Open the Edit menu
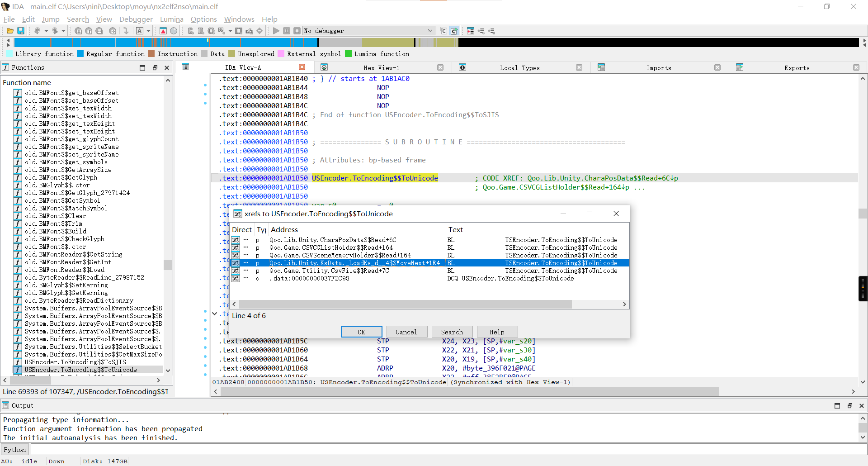 coord(28,19)
